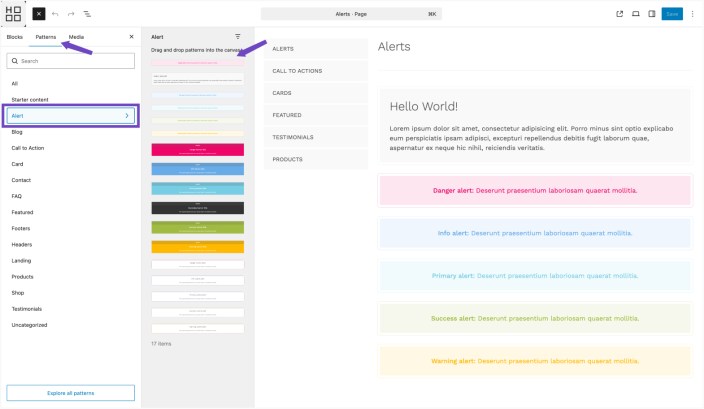Open the CALL TO ACTIONS menu link
The height and width of the screenshot is (409, 704).
coord(297,71)
